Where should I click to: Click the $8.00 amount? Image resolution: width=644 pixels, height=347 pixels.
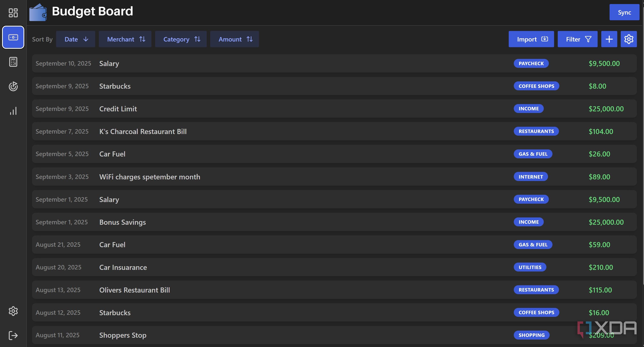point(597,86)
